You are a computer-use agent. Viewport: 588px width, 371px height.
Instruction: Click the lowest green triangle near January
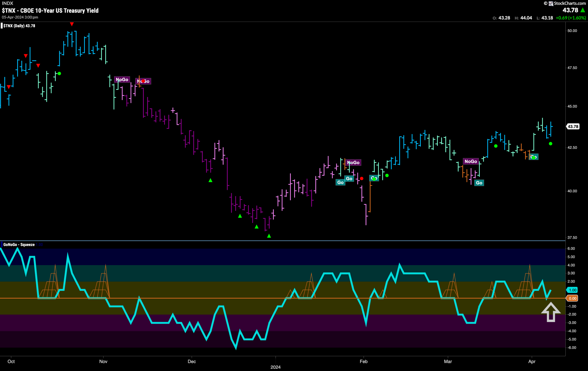point(269,236)
